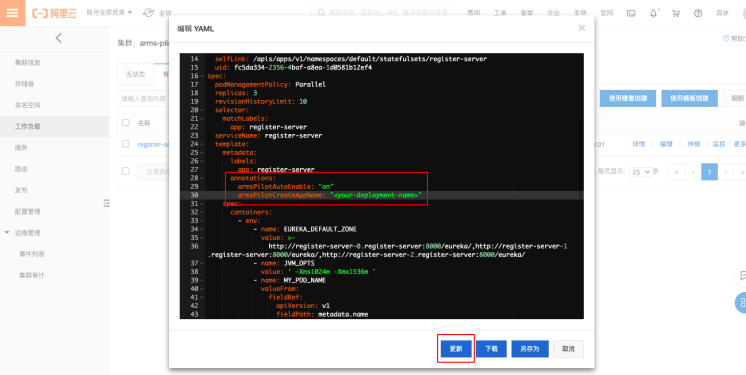This screenshot has width=746, height=375.
Task: Click the 另存为 button
Action: [530, 349]
